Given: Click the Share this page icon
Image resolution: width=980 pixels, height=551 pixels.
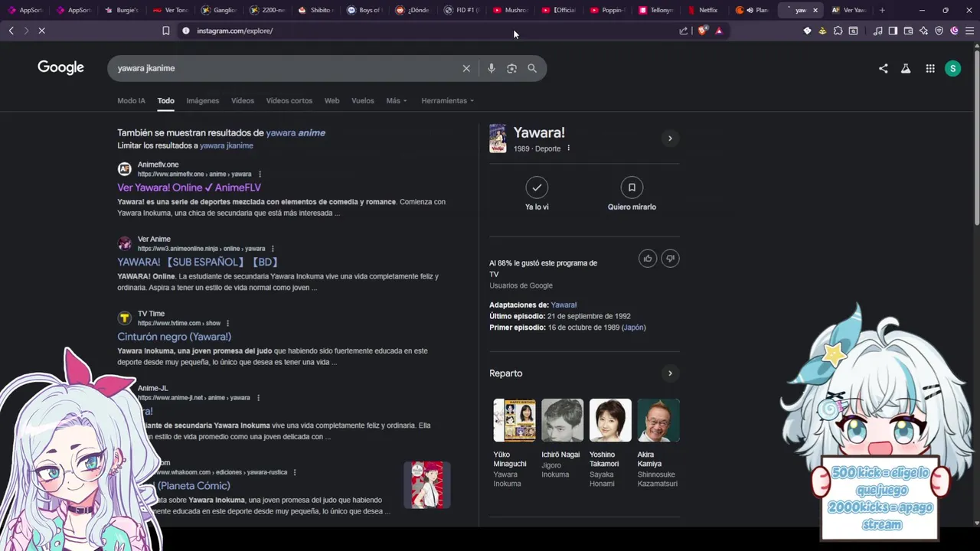Looking at the screenshot, I should tap(684, 31).
